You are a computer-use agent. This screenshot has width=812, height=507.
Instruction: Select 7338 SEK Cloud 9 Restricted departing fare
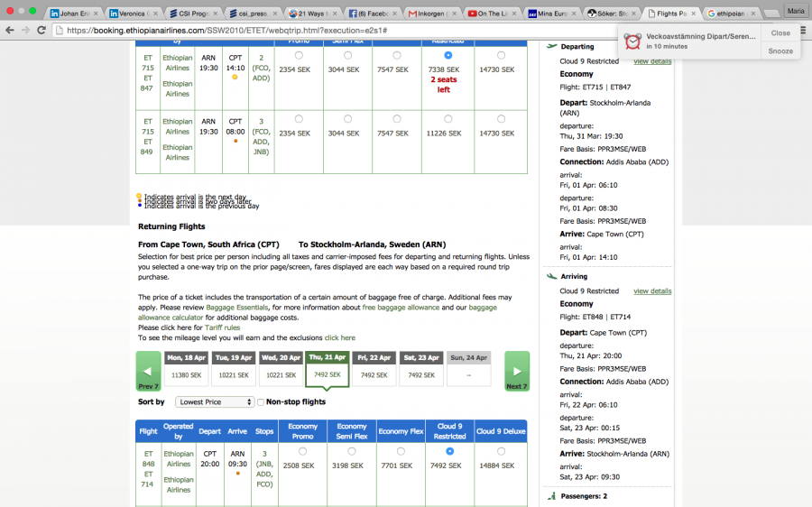(448, 55)
